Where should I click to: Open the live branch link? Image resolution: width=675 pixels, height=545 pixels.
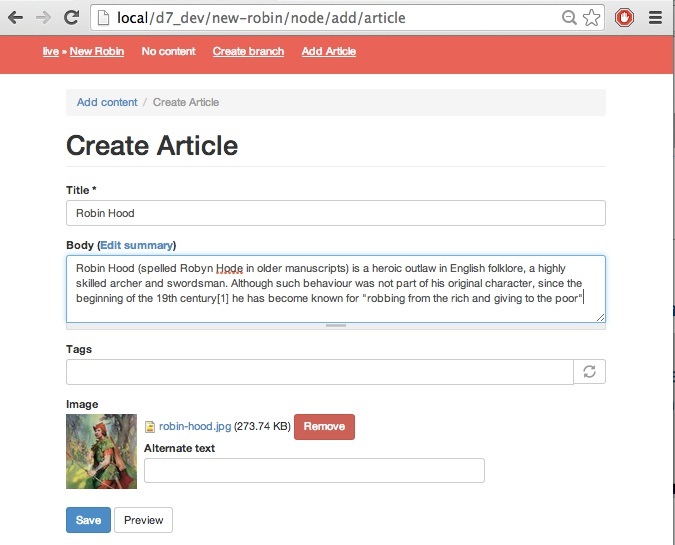[50, 51]
